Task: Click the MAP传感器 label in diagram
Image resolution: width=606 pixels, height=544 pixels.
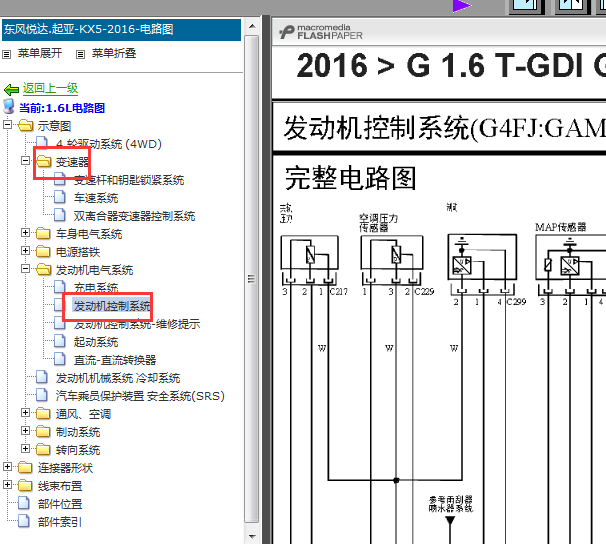Action: [560, 227]
